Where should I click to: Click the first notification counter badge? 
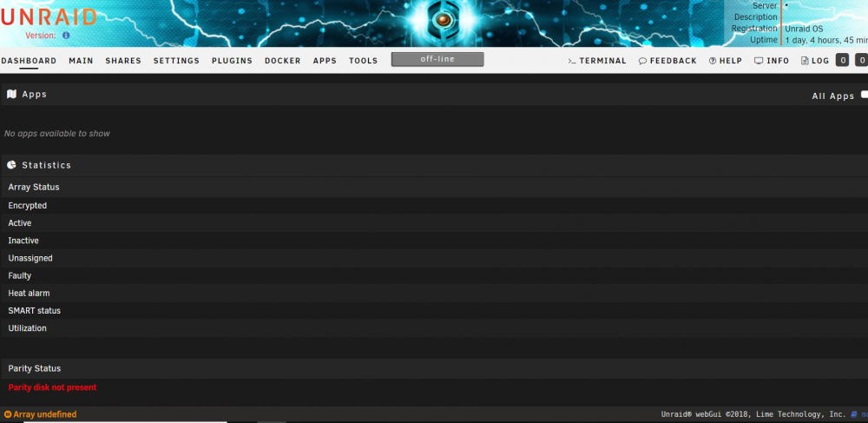pos(842,60)
